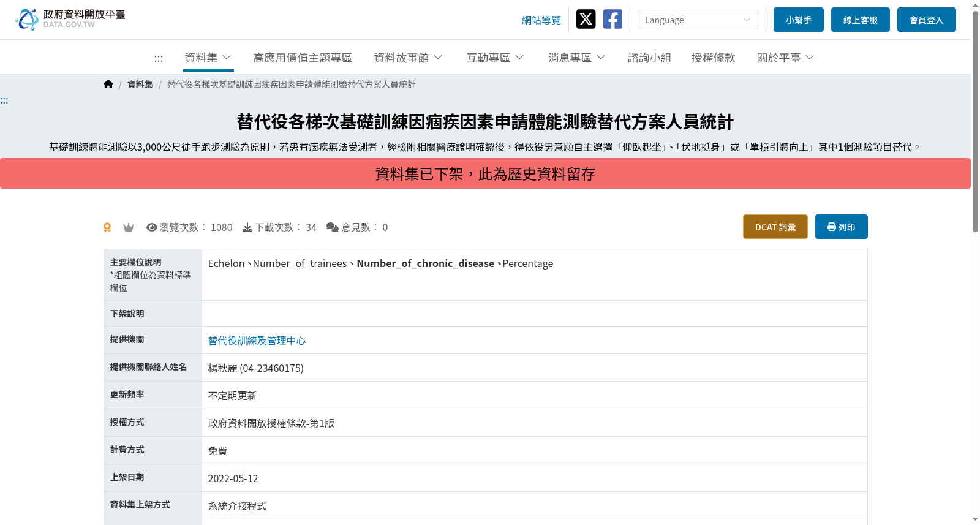
Task: Click the eye icon next to 瀏覽次數
Action: point(151,227)
